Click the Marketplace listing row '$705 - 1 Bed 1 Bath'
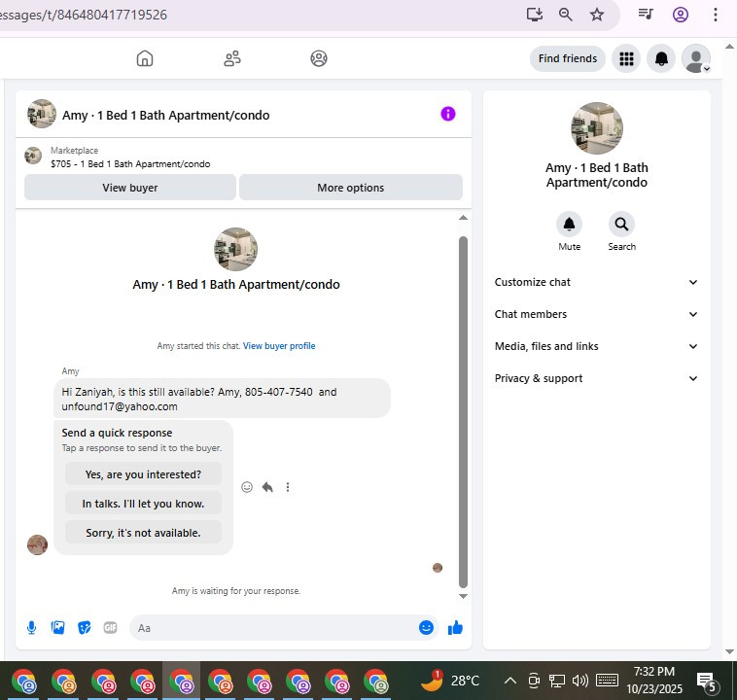The image size is (737, 700). coord(130,157)
